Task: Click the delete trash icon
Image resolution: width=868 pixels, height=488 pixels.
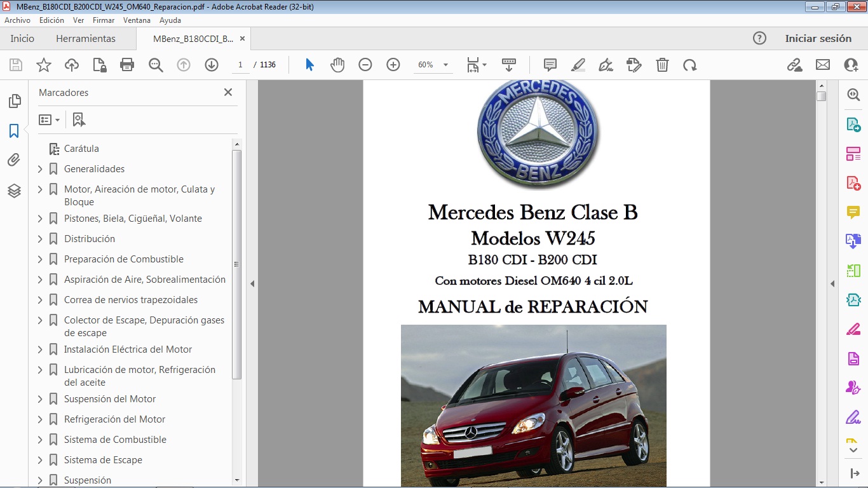Action: point(662,65)
